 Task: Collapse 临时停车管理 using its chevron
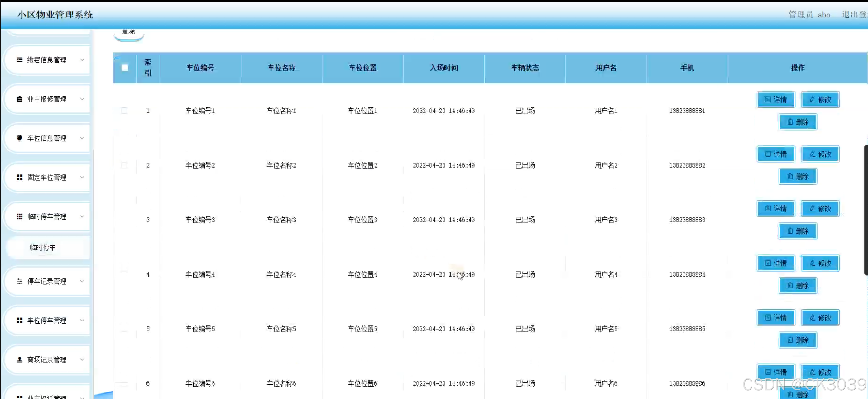[x=82, y=216]
